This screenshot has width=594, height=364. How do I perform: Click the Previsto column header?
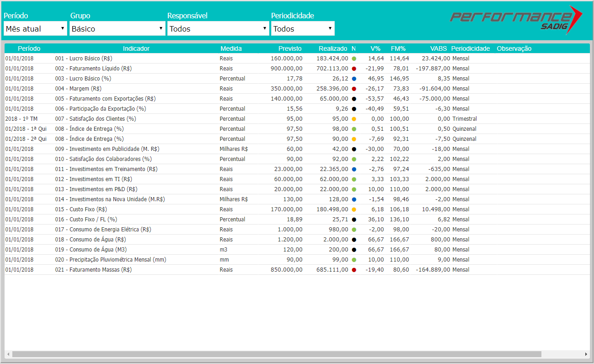(290, 48)
